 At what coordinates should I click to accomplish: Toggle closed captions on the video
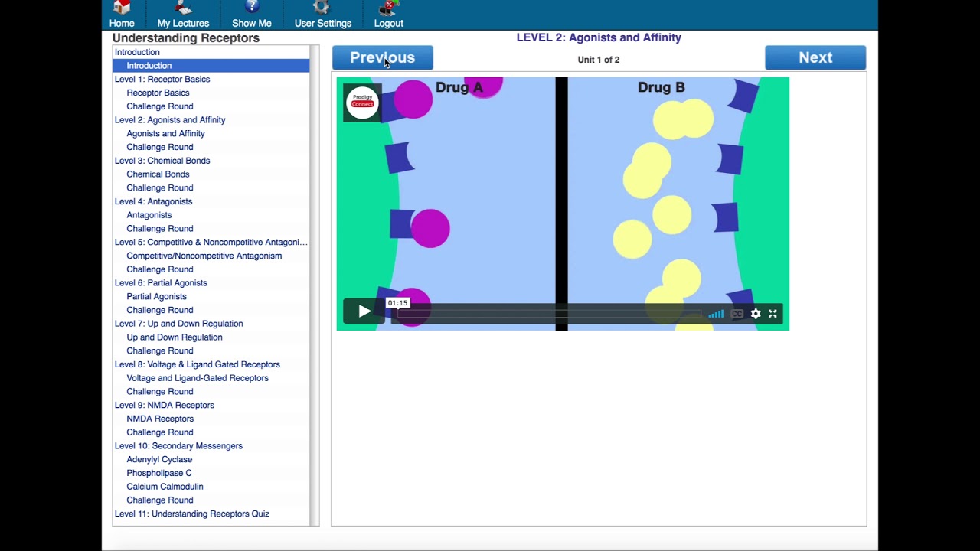(x=737, y=314)
